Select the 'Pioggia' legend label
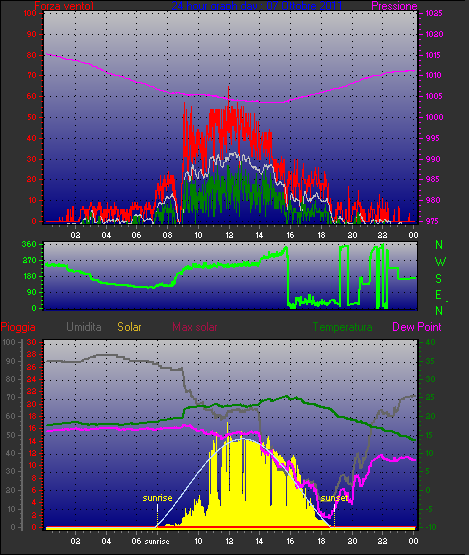 pyautogui.click(x=18, y=327)
